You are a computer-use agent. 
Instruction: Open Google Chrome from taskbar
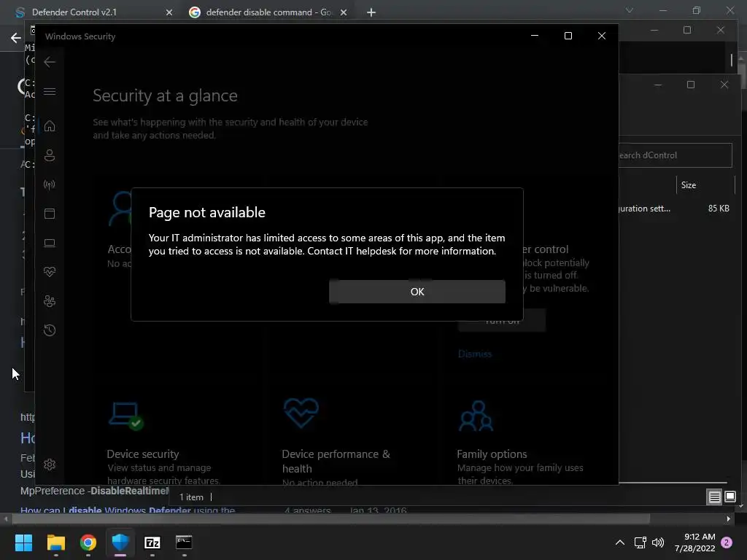88,542
